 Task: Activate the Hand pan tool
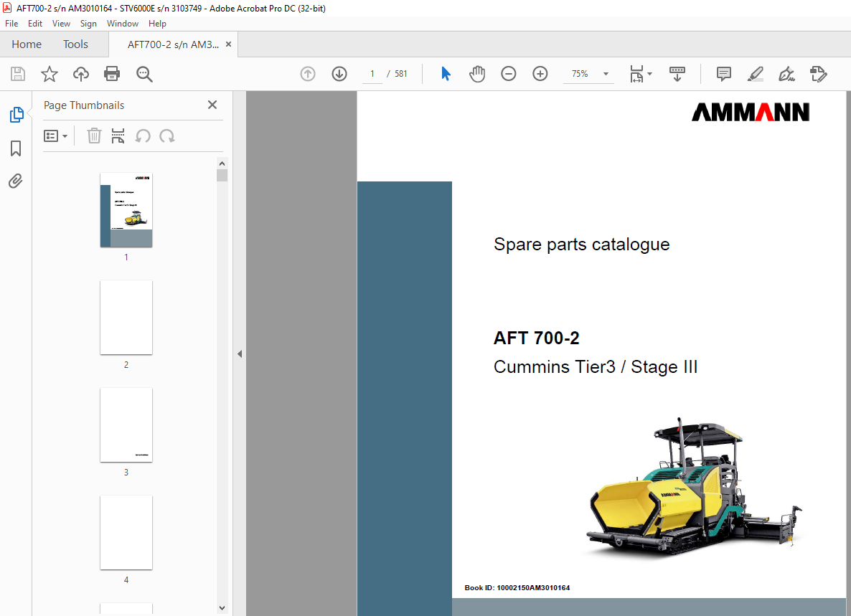(477, 74)
